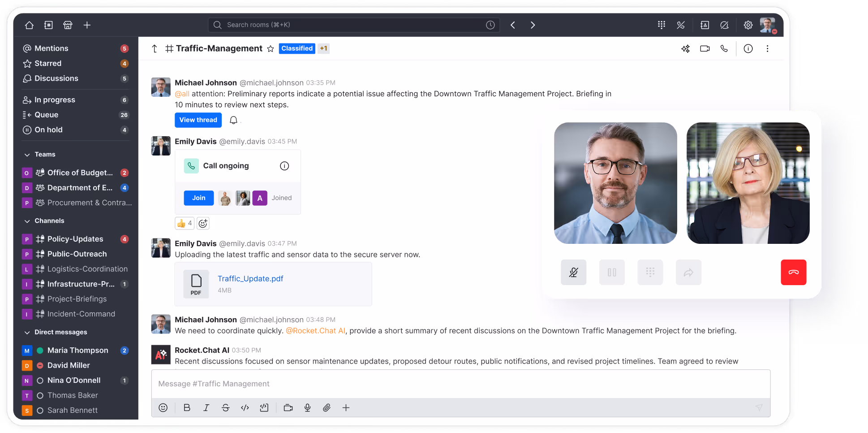The width and height of the screenshot is (868, 433).
Task: Open Queue in sidebar
Action: [76, 115]
